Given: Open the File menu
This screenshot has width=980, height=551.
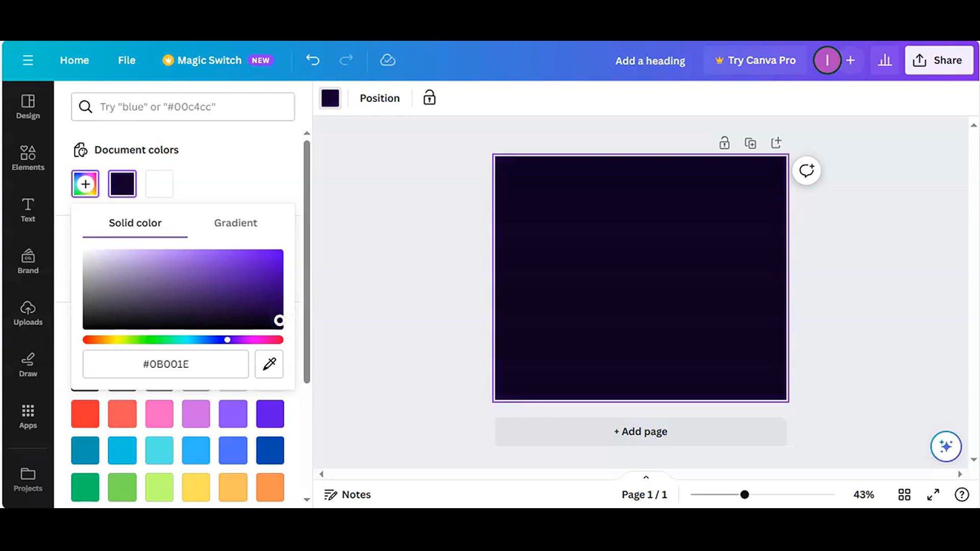Looking at the screenshot, I should [x=127, y=60].
